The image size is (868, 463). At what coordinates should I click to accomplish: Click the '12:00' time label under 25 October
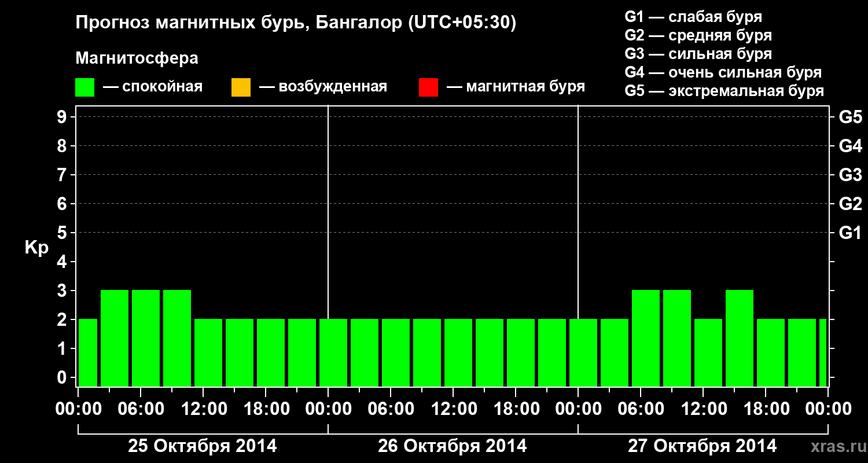pyautogui.click(x=204, y=409)
